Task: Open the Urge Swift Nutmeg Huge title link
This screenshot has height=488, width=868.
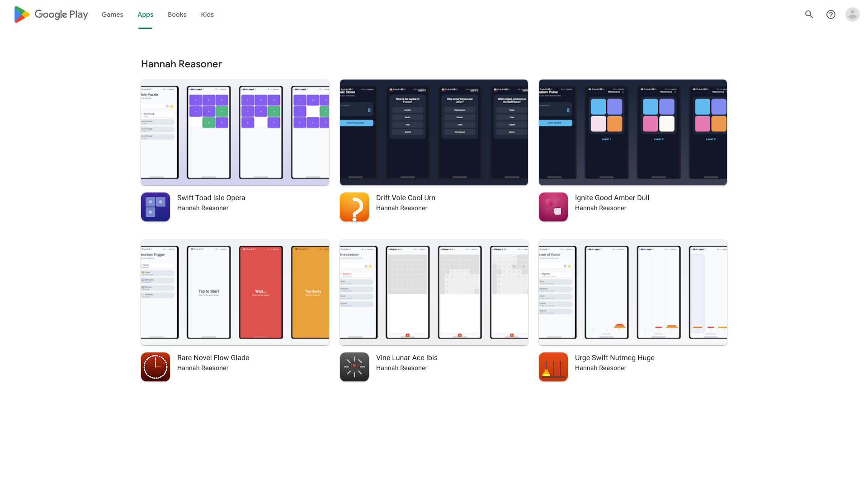Action: pyautogui.click(x=615, y=358)
